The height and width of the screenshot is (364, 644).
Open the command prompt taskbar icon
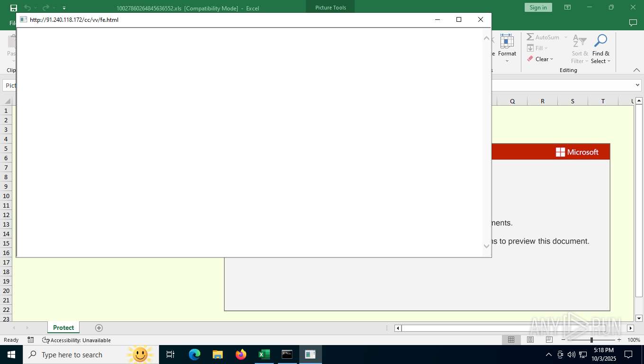pos(287,355)
